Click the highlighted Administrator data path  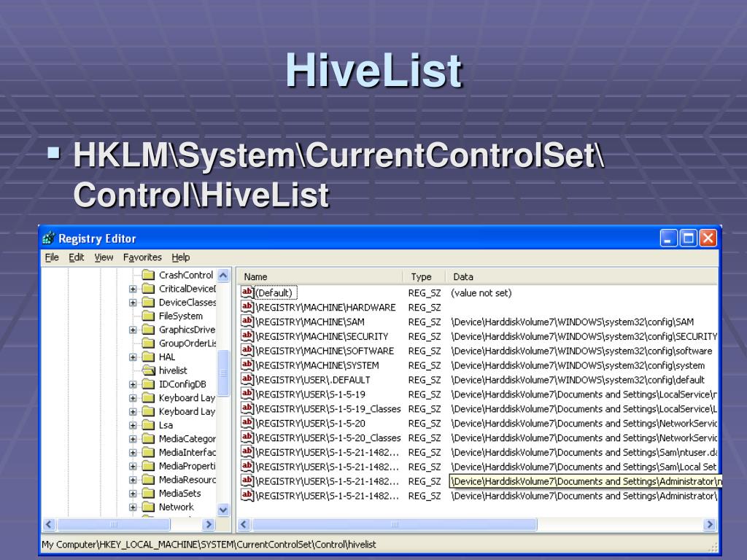click(x=586, y=481)
